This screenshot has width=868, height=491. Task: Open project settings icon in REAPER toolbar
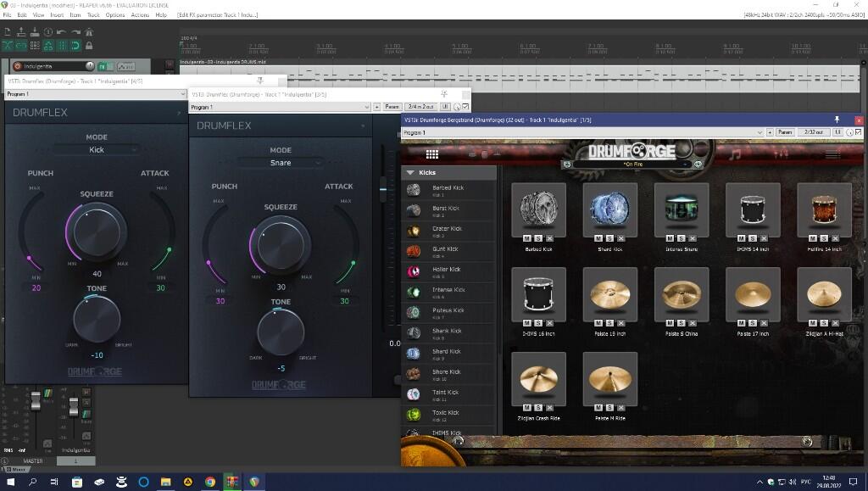[x=48, y=32]
